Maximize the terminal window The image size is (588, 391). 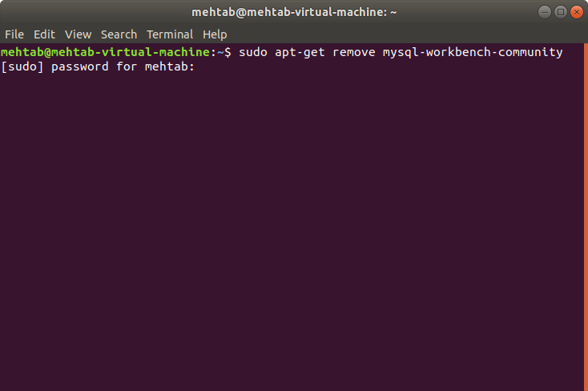(561, 12)
